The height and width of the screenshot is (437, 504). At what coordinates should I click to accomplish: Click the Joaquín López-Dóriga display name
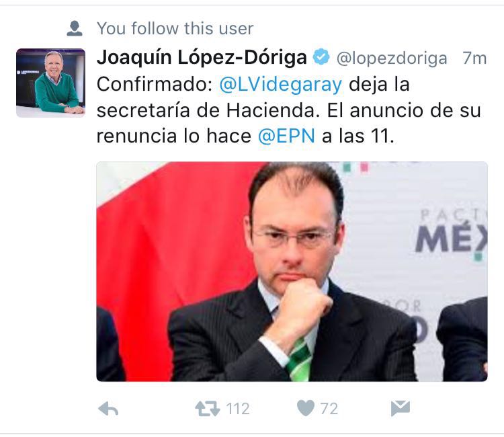(202, 58)
